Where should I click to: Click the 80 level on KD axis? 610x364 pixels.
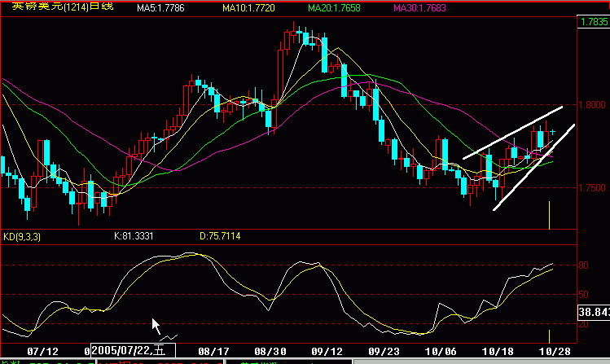tap(584, 265)
